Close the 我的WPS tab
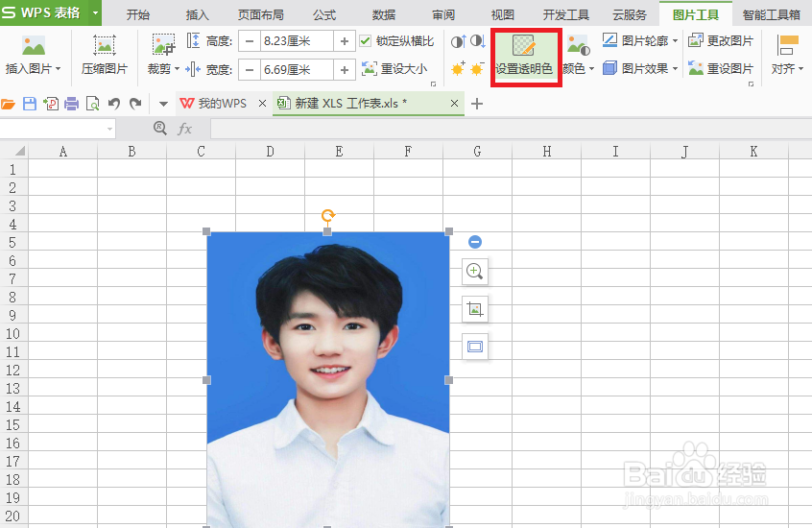The height and width of the screenshot is (528, 812). point(263,104)
